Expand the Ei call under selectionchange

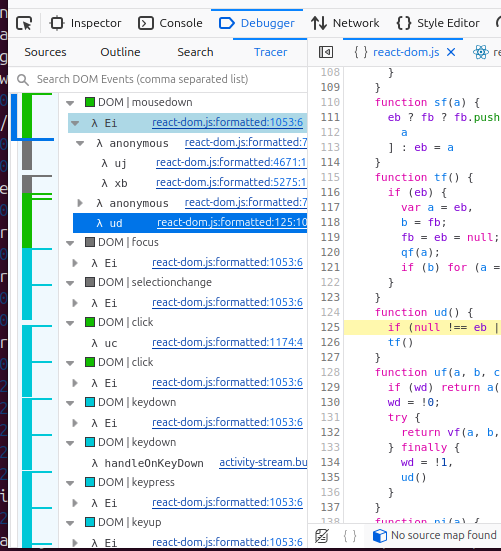coord(75,303)
